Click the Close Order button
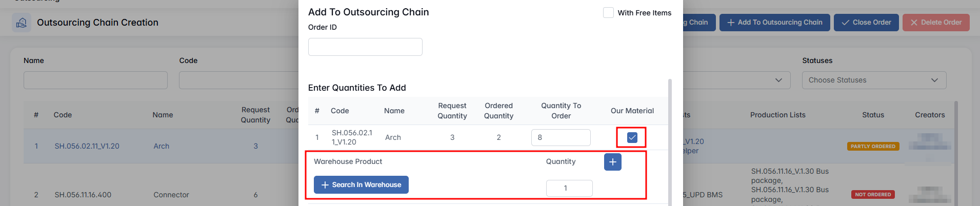 866,23
